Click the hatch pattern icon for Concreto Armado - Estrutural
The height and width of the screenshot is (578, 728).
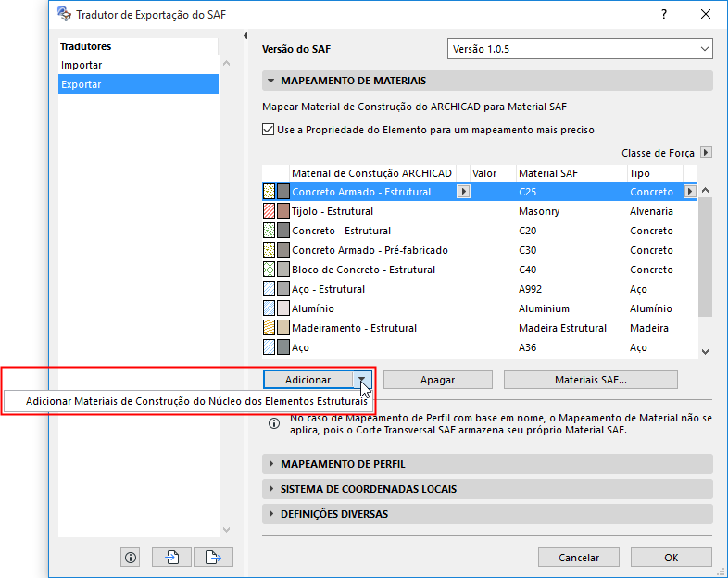click(269, 192)
